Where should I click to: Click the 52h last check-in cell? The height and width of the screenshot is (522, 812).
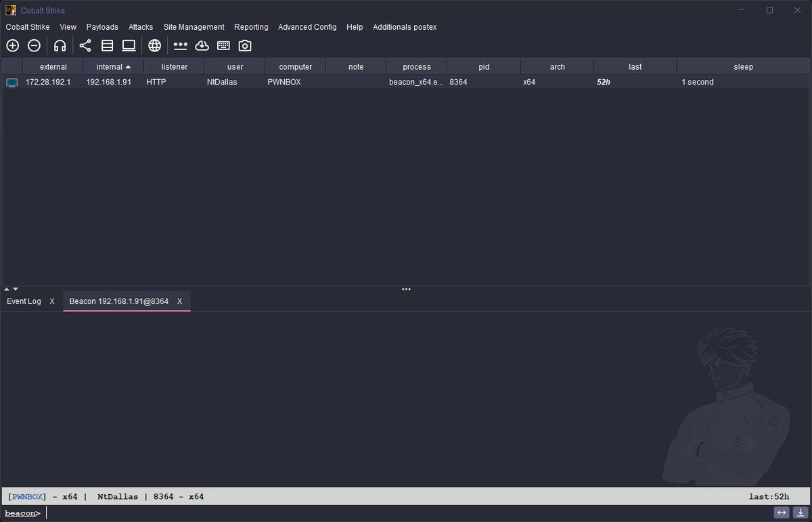coord(635,82)
